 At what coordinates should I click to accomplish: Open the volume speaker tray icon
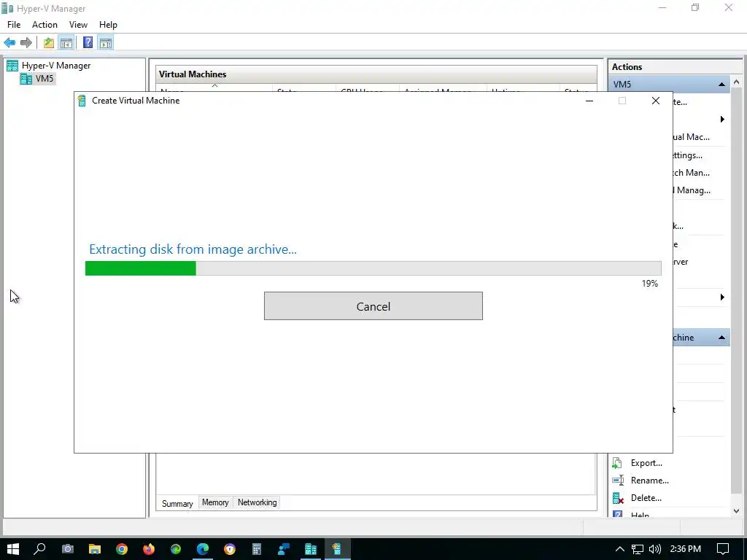click(655, 549)
